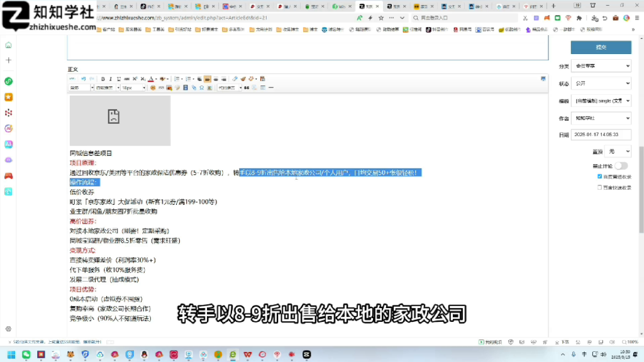Check the 百度快速收录 option

pos(600,187)
